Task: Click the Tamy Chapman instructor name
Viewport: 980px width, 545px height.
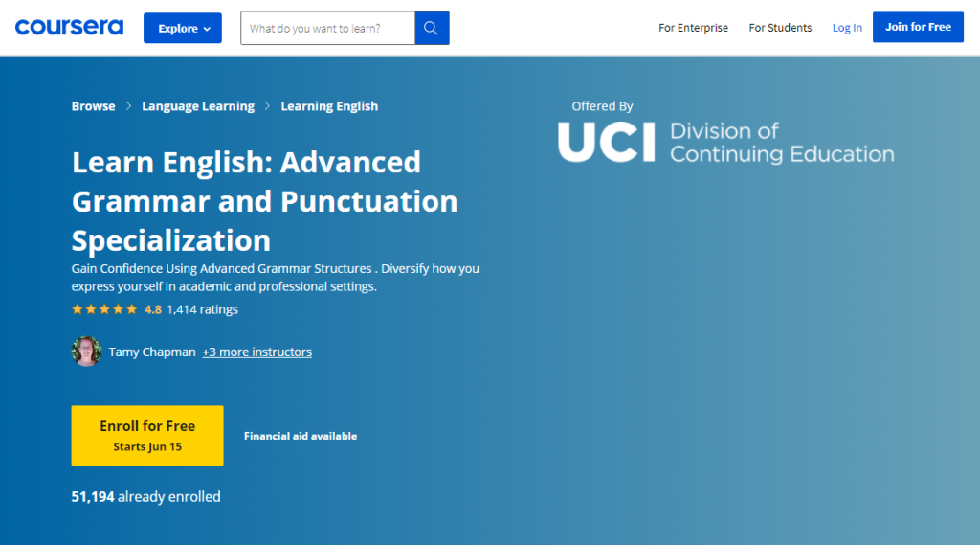Action: coord(152,352)
